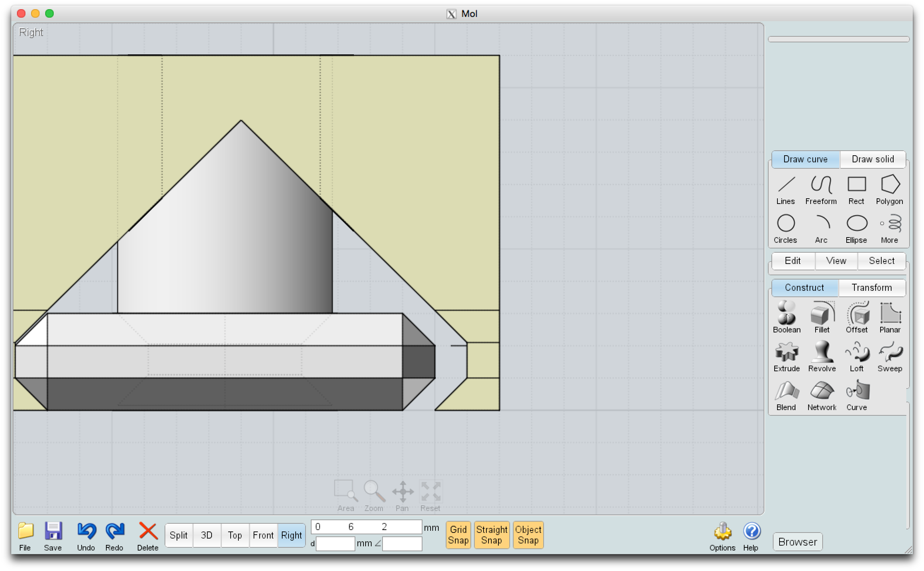
Task: Select the Freeform curve tool
Action: (821, 190)
